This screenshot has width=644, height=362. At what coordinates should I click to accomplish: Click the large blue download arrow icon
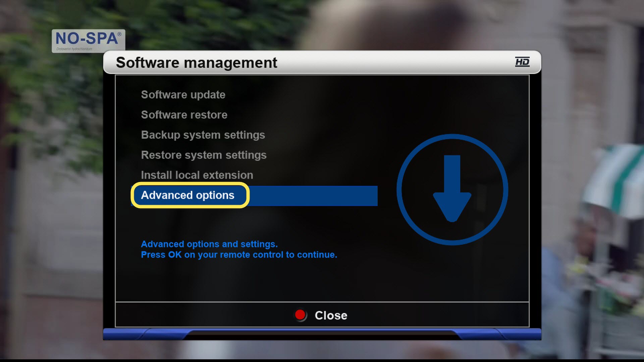click(452, 188)
